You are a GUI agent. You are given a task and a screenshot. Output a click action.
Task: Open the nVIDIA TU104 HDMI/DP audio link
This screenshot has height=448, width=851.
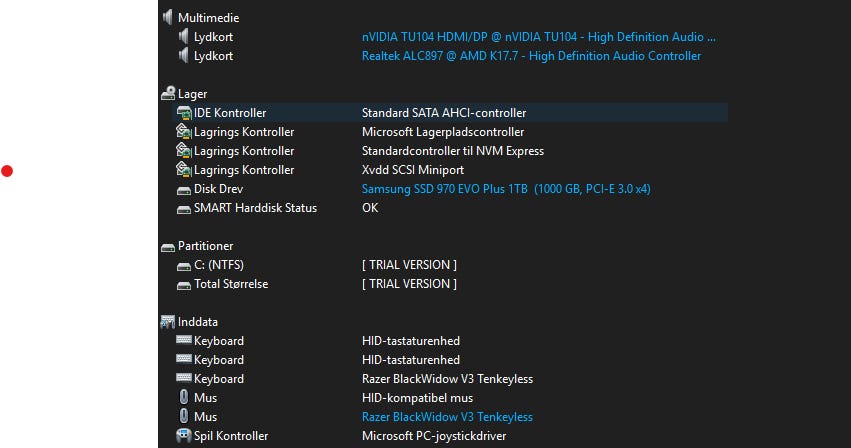(x=538, y=37)
